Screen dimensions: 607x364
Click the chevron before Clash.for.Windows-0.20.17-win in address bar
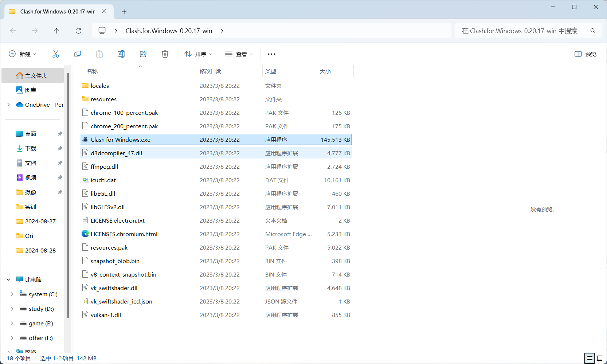[x=116, y=31]
